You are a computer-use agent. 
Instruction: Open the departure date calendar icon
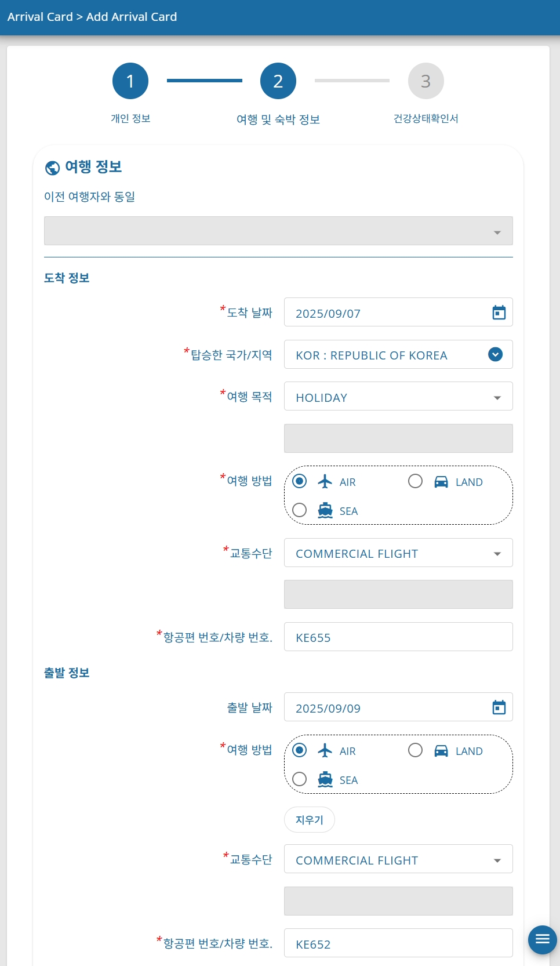(x=499, y=707)
